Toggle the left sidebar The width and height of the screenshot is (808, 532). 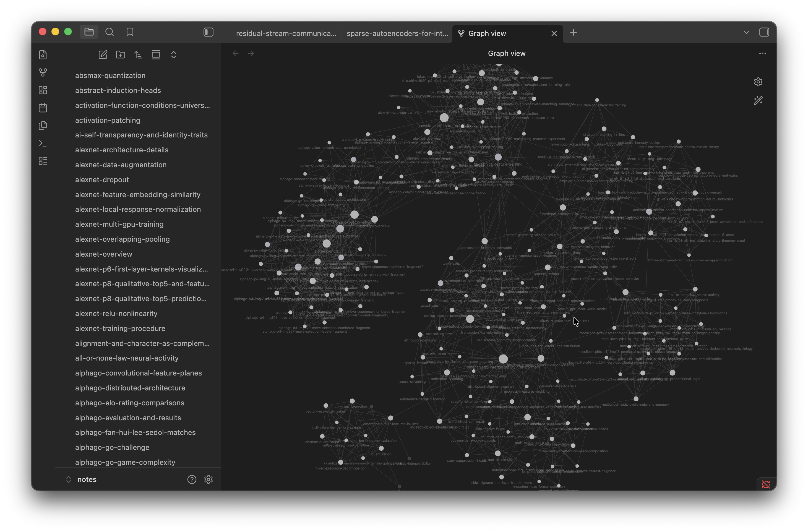tap(208, 32)
